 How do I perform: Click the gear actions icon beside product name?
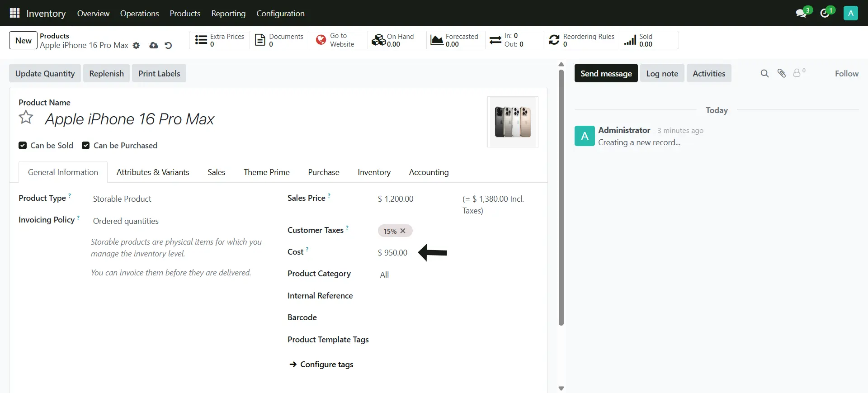pyautogui.click(x=136, y=46)
